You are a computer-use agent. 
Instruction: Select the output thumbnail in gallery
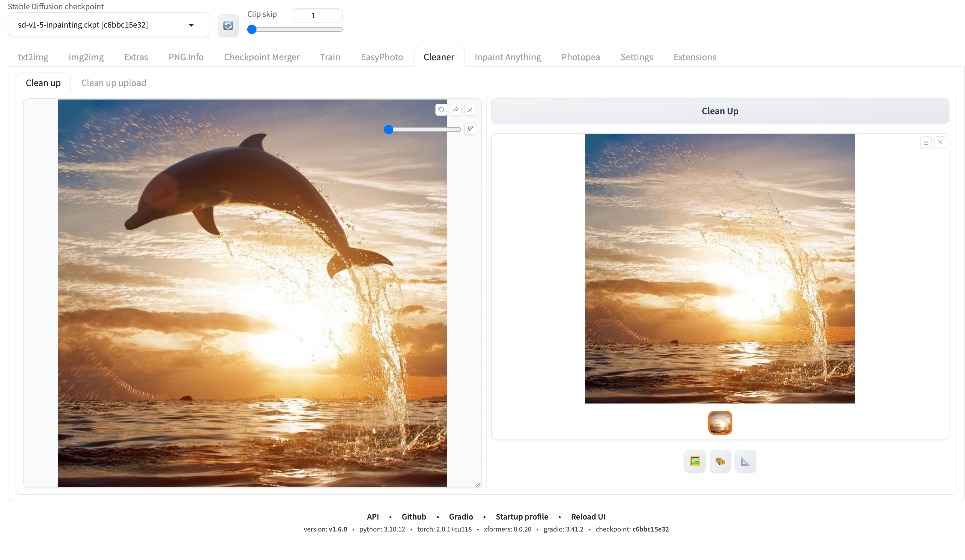[x=720, y=423]
